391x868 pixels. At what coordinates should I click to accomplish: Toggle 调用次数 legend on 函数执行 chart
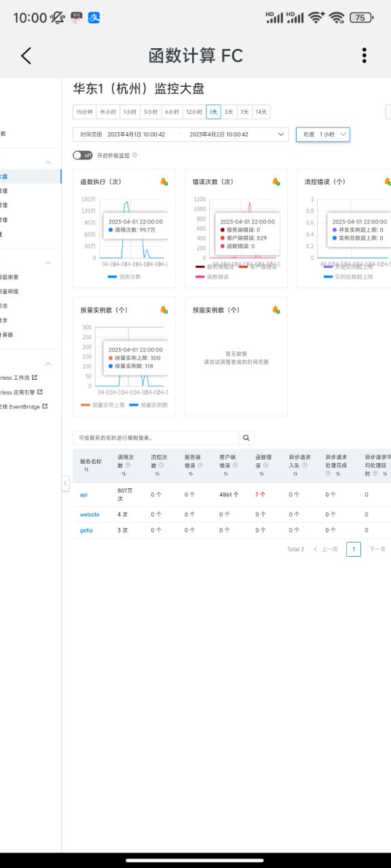point(124,277)
